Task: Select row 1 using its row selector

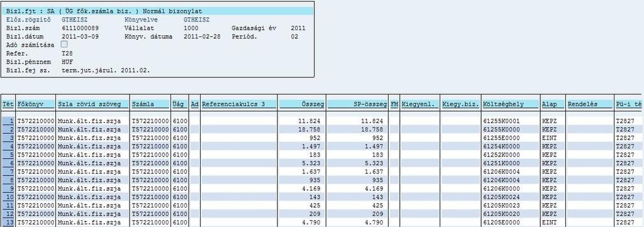Action: coord(8,121)
